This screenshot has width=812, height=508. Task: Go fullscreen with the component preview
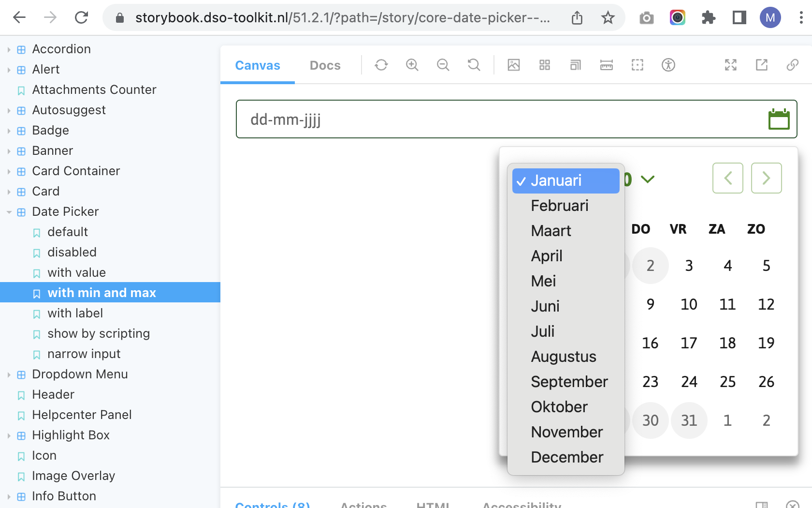731,65
